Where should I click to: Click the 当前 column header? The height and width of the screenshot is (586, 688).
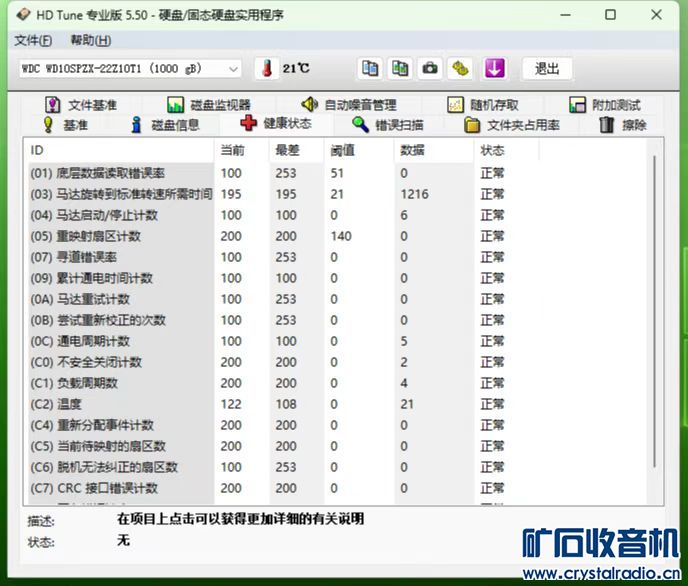241,150
